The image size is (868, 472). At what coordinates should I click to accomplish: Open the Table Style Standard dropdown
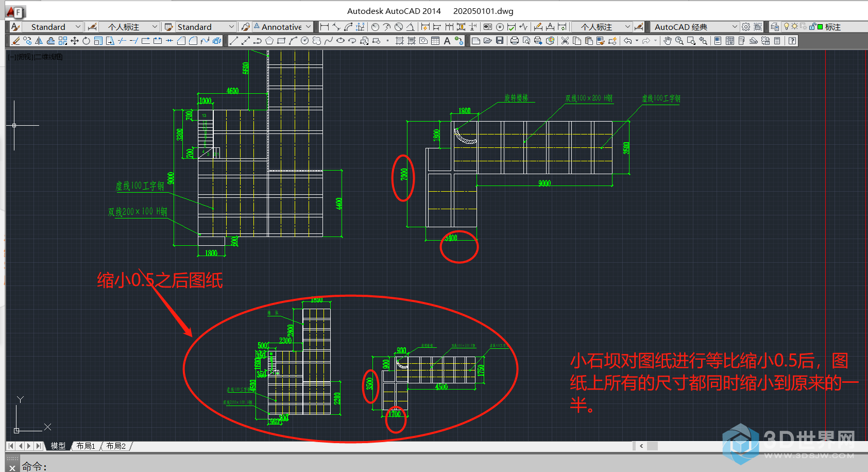pyautogui.click(x=206, y=27)
